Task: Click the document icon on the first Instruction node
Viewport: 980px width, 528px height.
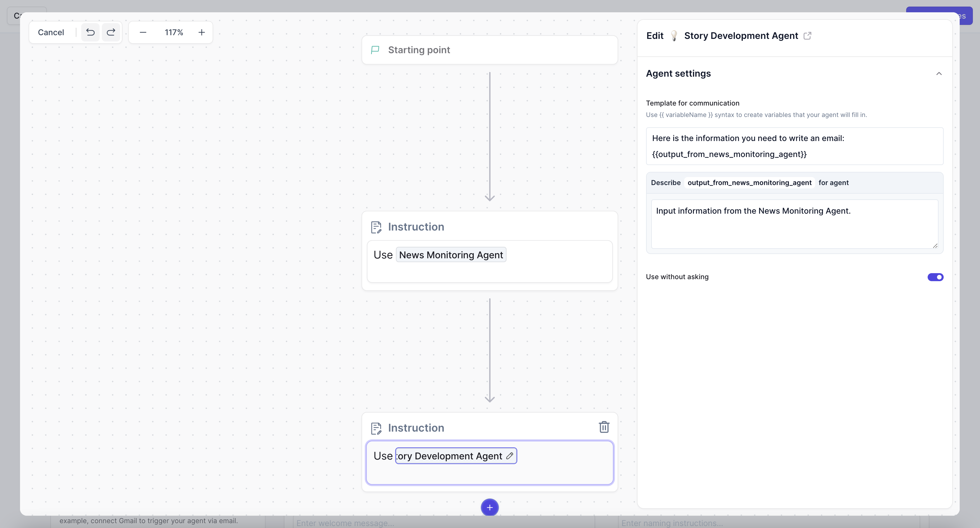Action: [376, 227]
